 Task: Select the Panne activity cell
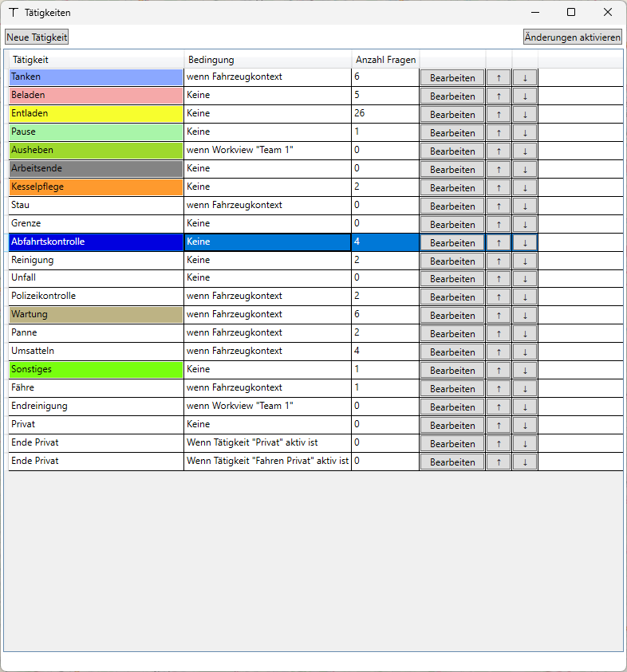[x=96, y=333]
